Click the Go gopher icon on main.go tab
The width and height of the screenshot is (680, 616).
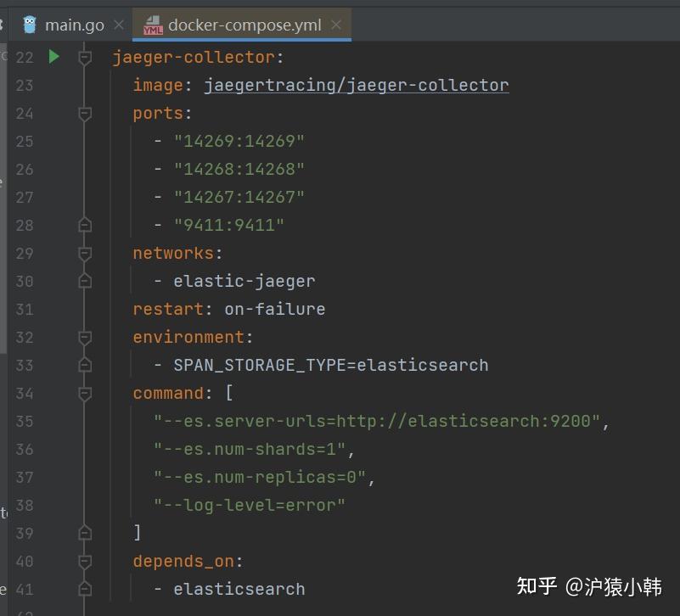pyautogui.click(x=29, y=25)
